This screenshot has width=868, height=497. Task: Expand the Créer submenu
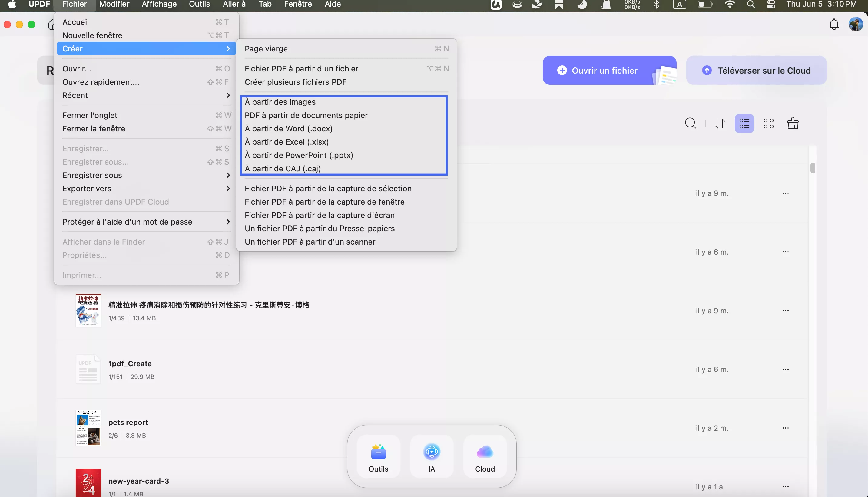pos(146,48)
